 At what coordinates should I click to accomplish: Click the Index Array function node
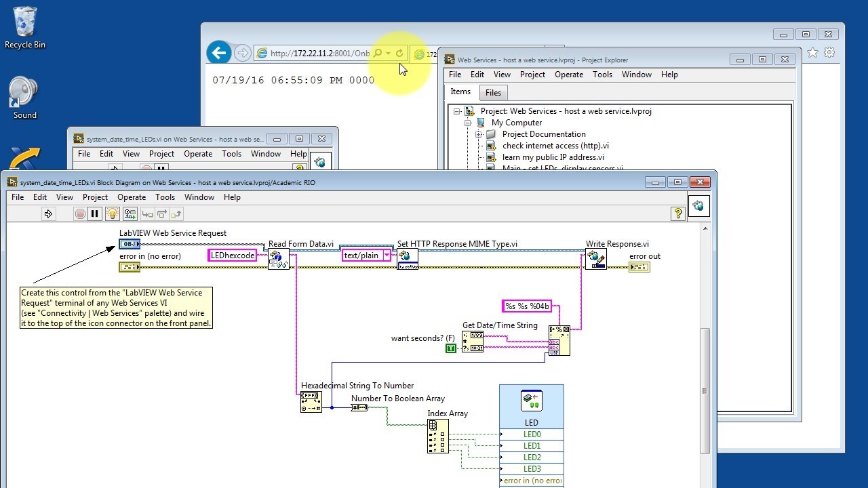point(437,435)
